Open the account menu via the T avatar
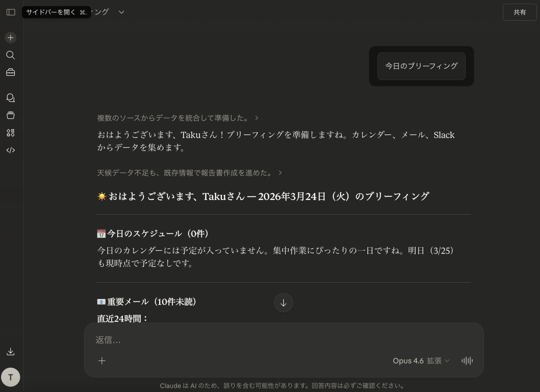The image size is (540, 392). click(11, 377)
